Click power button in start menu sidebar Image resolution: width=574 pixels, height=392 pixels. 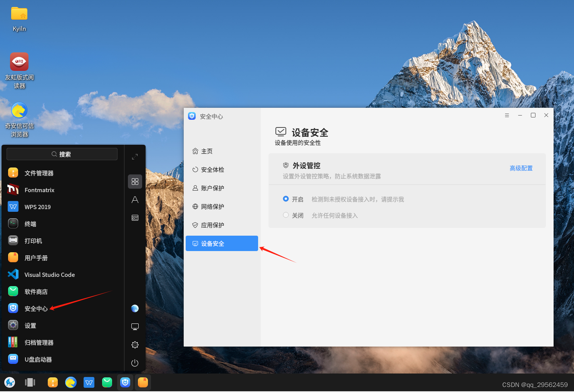click(x=135, y=363)
